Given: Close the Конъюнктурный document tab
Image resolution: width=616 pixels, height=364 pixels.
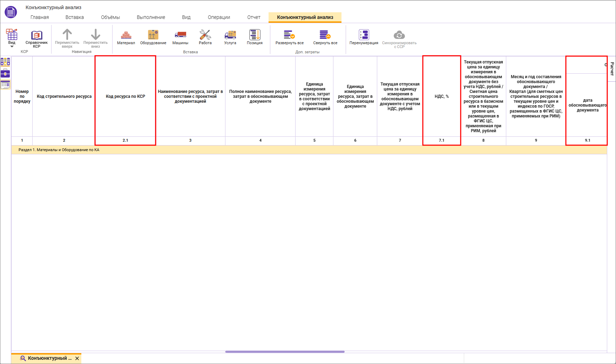Looking at the screenshot, I should tap(77, 358).
